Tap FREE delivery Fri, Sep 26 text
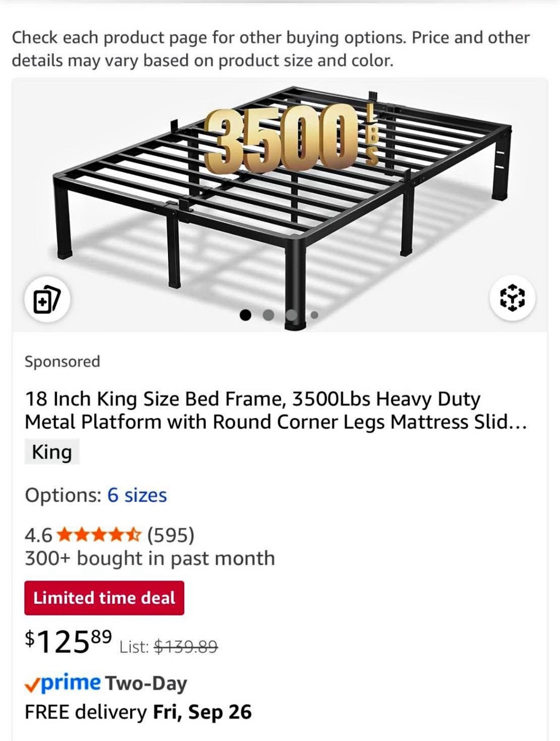560x741 pixels. coord(138,712)
